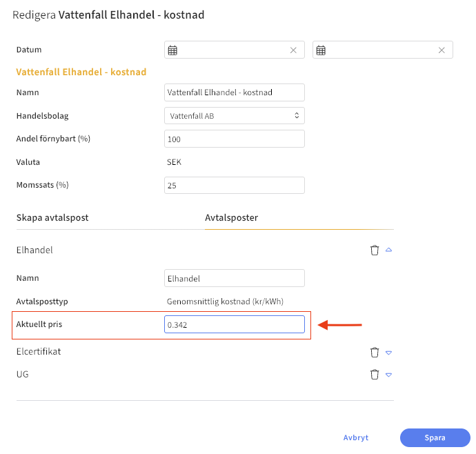
Task: Open the end date calendar icon
Action: (321, 50)
